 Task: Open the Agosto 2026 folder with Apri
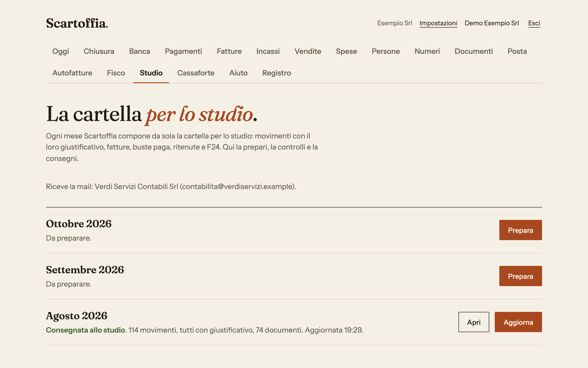pos(474,322)
